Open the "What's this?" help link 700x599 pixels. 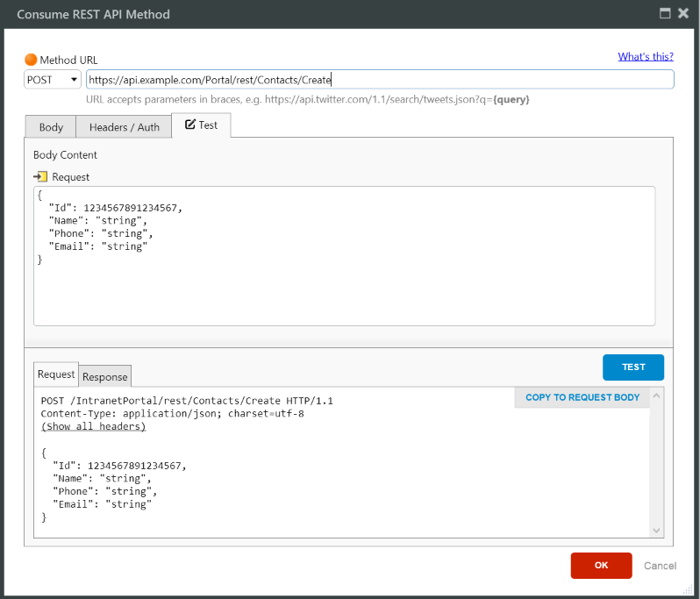645,56
